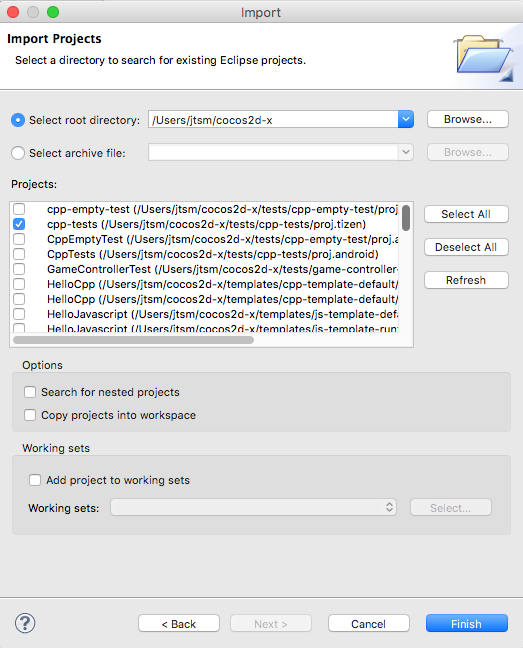Click the Finish button
Viewport: 523px width, 648px height.
(x=467, y=623)
